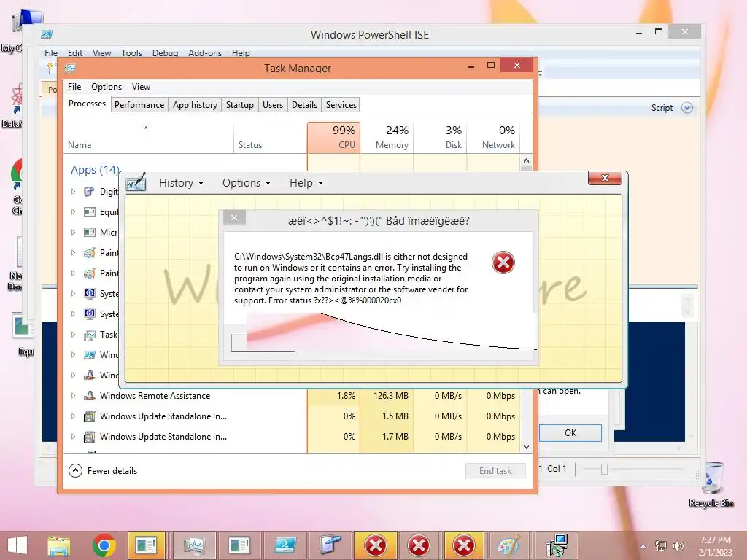Viewport: 747px width, 560px height.
Task: Click the network tray icon
Action: [x=660, y=545]
